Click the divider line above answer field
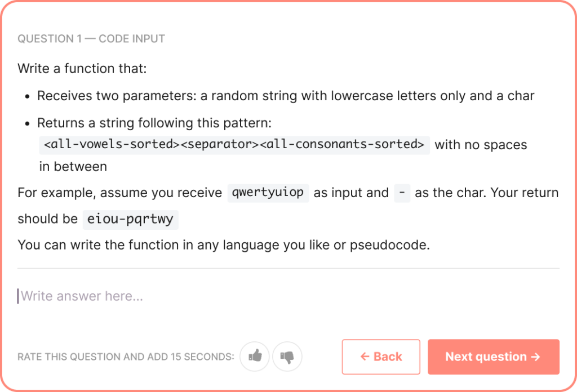The width and height of the screenshot is (577, 392). click(x=288, y=269)
